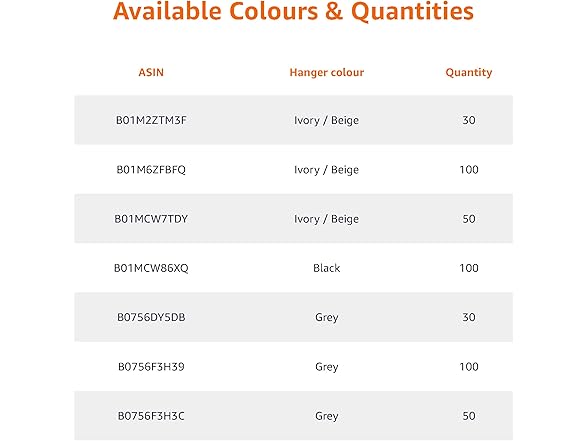Click quantity 100 for B0756F3H39
The height and width of the screenshot is (441, 588).
(x=469, y=367)
